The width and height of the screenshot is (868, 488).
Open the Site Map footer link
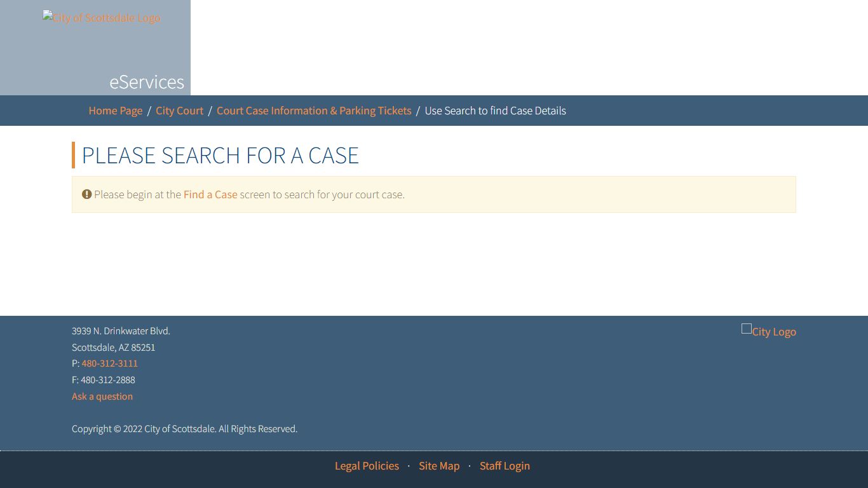pyautogui.click(x=439, y=466)
